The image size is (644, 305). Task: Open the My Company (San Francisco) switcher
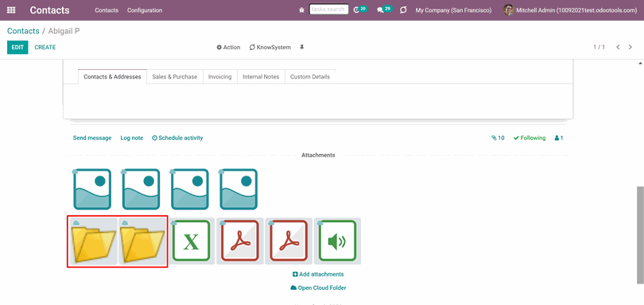point(453,10)
